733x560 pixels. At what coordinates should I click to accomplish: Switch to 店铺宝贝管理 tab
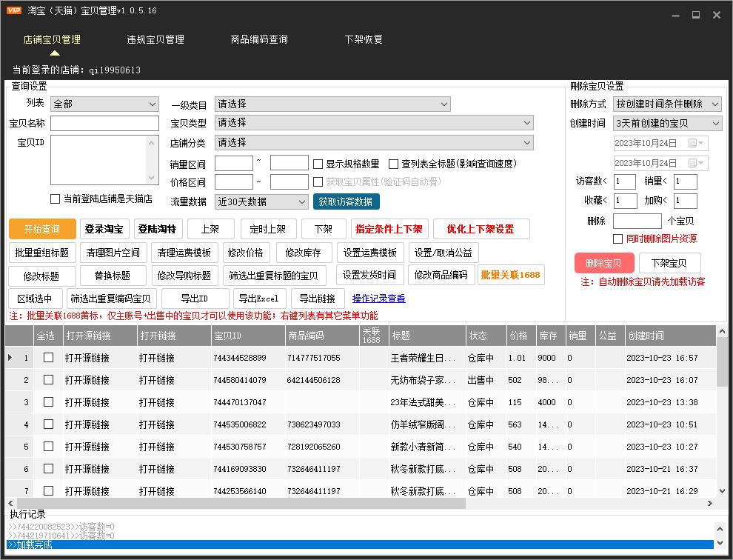(x=52, y=40)
